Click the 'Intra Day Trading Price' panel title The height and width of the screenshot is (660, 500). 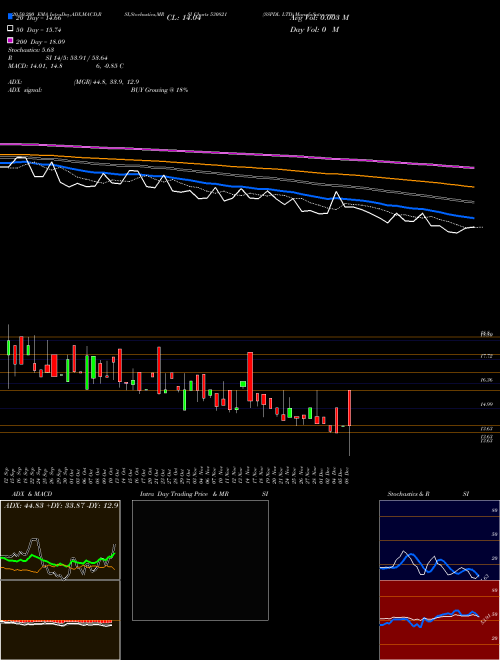(x=174, y=494)
